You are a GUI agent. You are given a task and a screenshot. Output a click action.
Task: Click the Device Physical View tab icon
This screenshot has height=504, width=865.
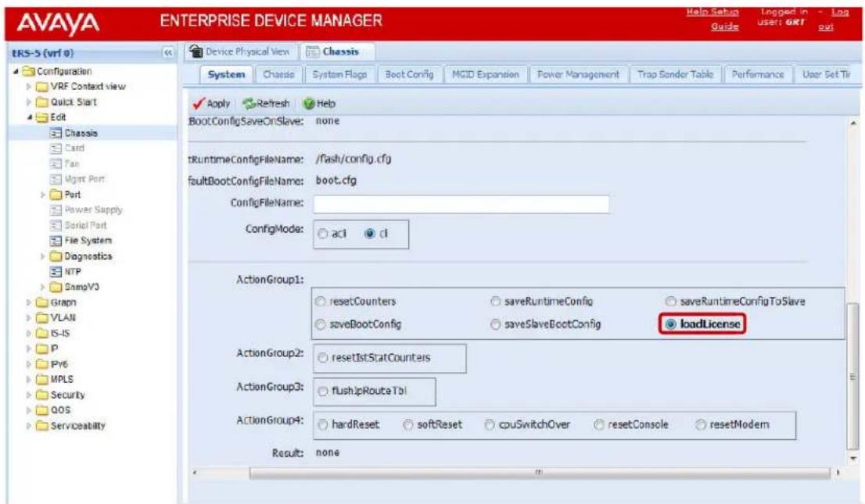coord(196,52)
